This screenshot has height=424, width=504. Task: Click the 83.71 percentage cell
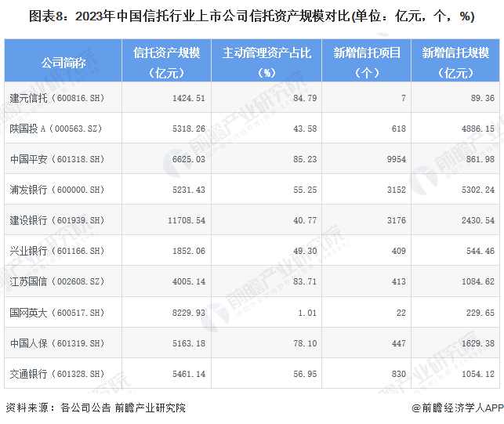305,281
